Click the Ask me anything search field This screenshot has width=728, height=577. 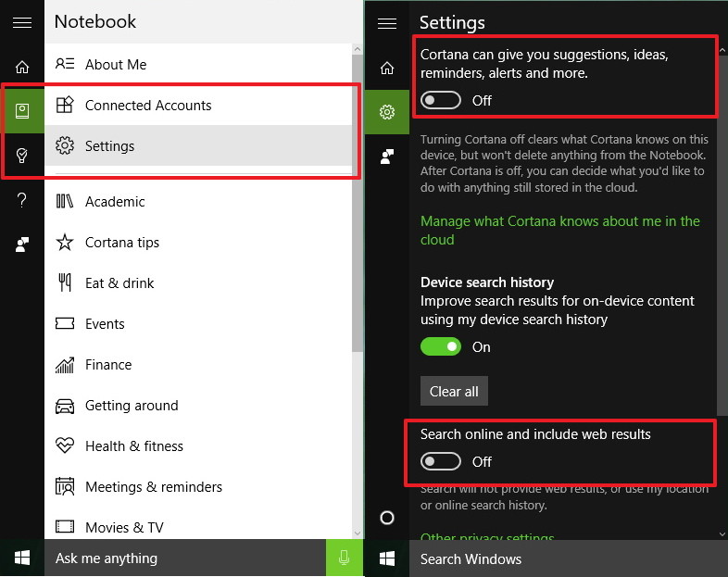pyautogui.click(x=185, y=558)
